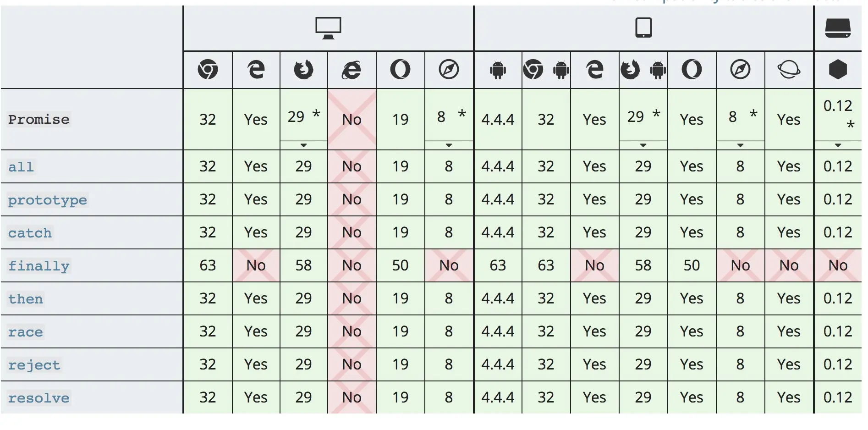The image size is (868, 430).
Task: Expand desktop Firefox 29 Promise notes
Action: click(x=303, y=145)
